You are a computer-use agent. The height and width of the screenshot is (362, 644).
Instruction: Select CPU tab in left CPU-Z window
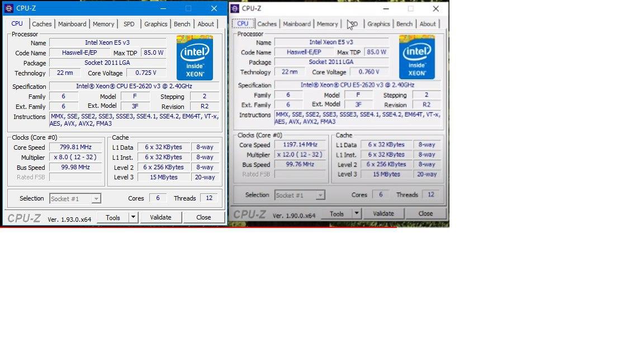(x=17, y=23)
